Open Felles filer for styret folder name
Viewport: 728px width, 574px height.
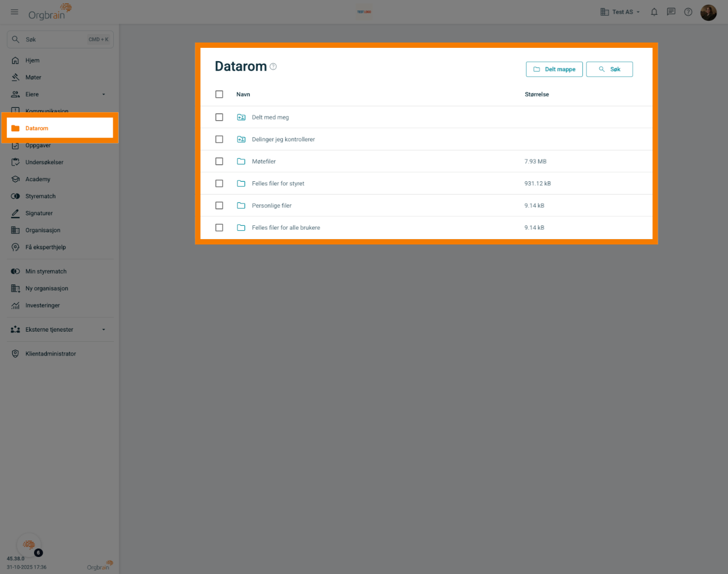[x=278, y=183]
